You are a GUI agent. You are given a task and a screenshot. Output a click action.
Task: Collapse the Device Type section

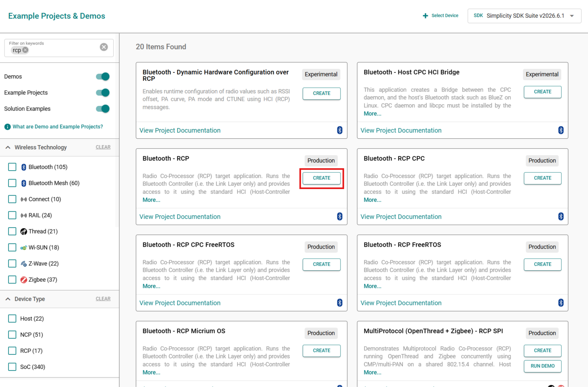[8, 299]
